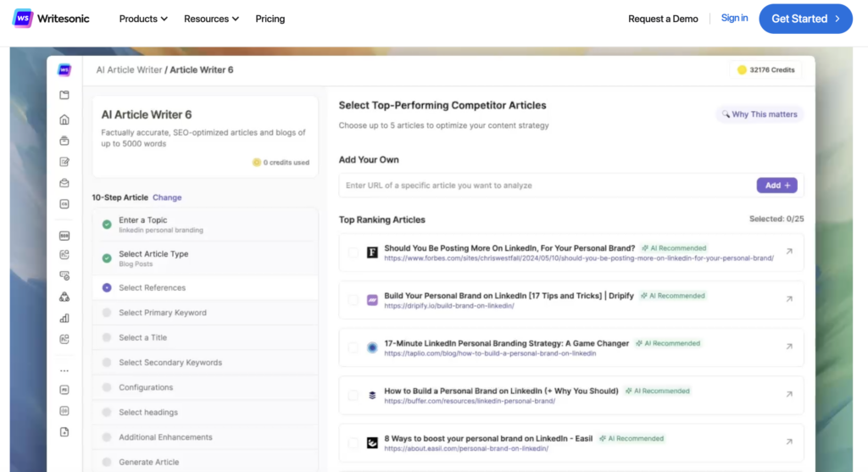The height and width of the screenshot is (472, 868).
Task: Click the Forbes F favicon
Action: coord(372,253)
